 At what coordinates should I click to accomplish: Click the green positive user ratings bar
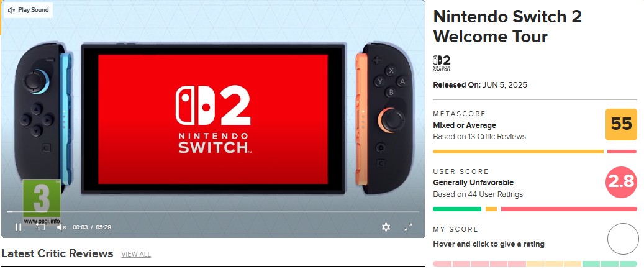[x=457, y=209]
